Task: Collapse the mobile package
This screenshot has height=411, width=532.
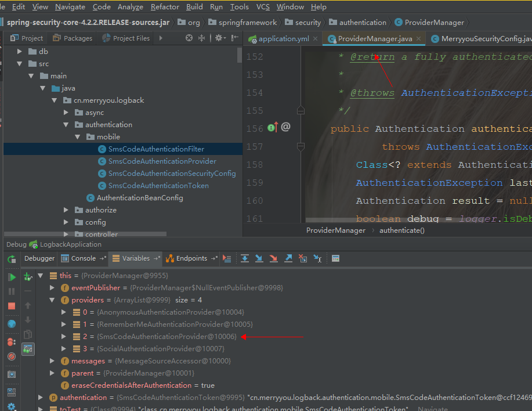Action: [x=77, y=137]
